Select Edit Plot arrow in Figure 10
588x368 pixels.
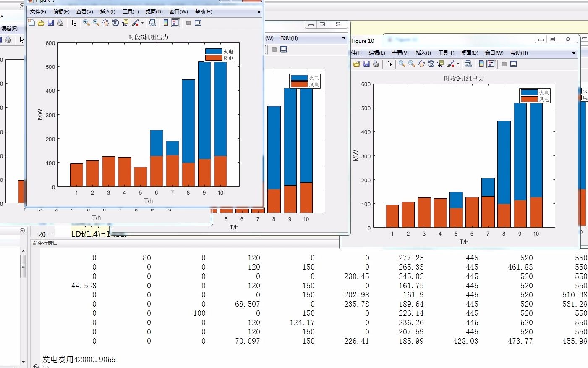click(x=389, y=64)
